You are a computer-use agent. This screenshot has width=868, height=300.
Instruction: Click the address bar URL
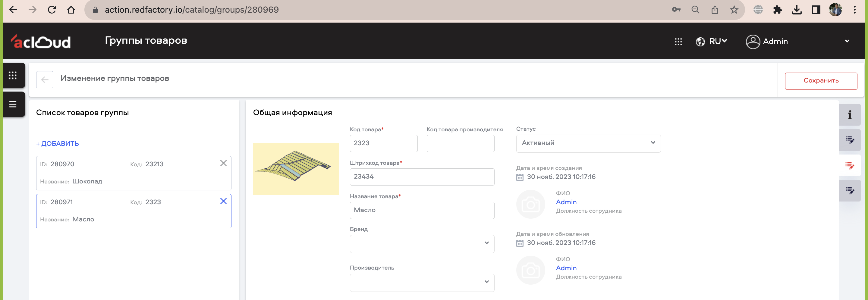pyautogui.click(x=191, y=10)
